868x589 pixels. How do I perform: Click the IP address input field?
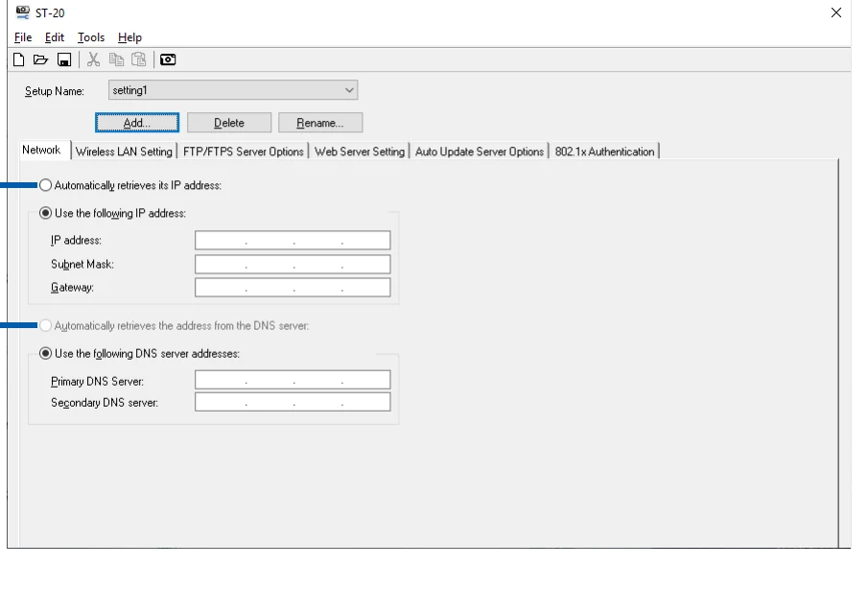click(293, 240)
